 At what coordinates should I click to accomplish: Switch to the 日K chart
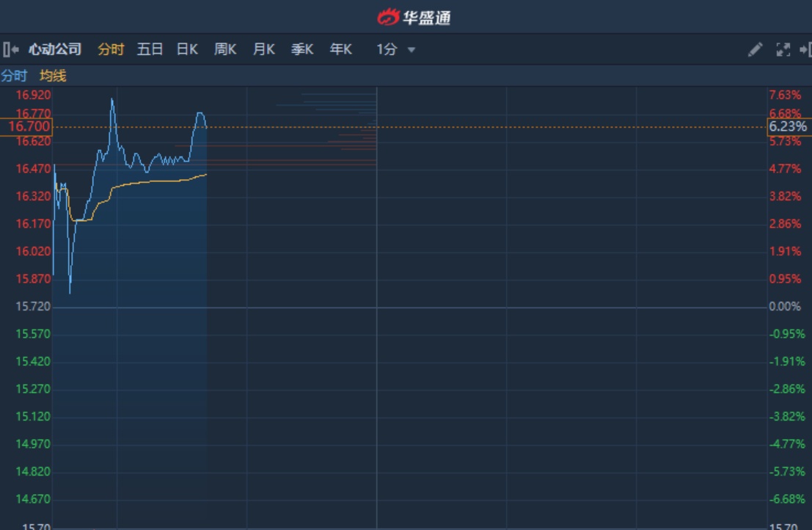click(x=187, y=50)
